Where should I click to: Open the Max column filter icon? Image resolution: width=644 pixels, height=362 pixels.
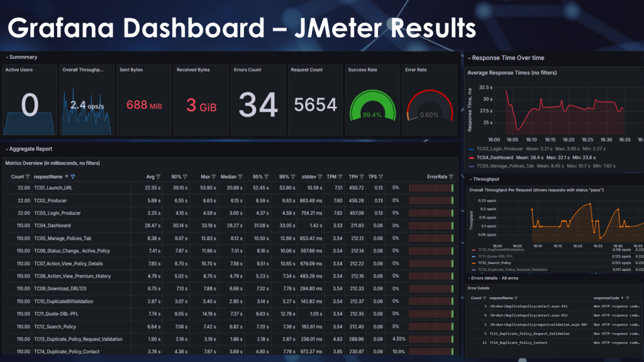tap(214, 177)
